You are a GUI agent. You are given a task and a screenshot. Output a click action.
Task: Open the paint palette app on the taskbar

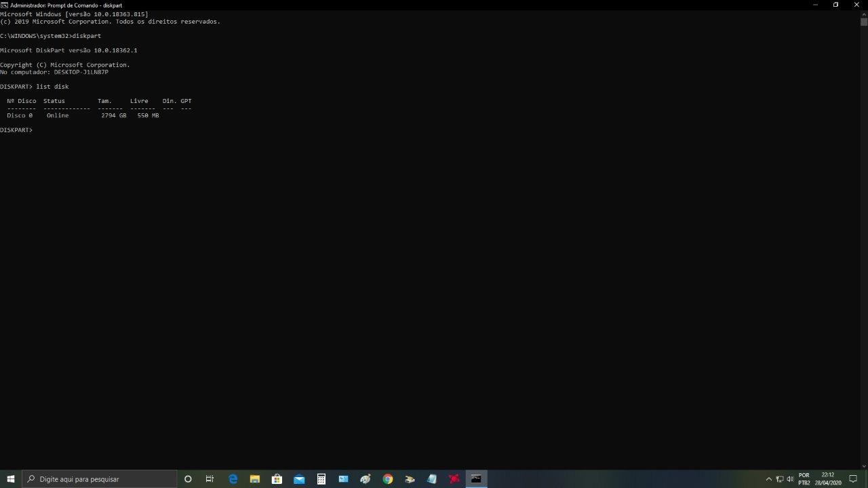[x=366, y=479]
